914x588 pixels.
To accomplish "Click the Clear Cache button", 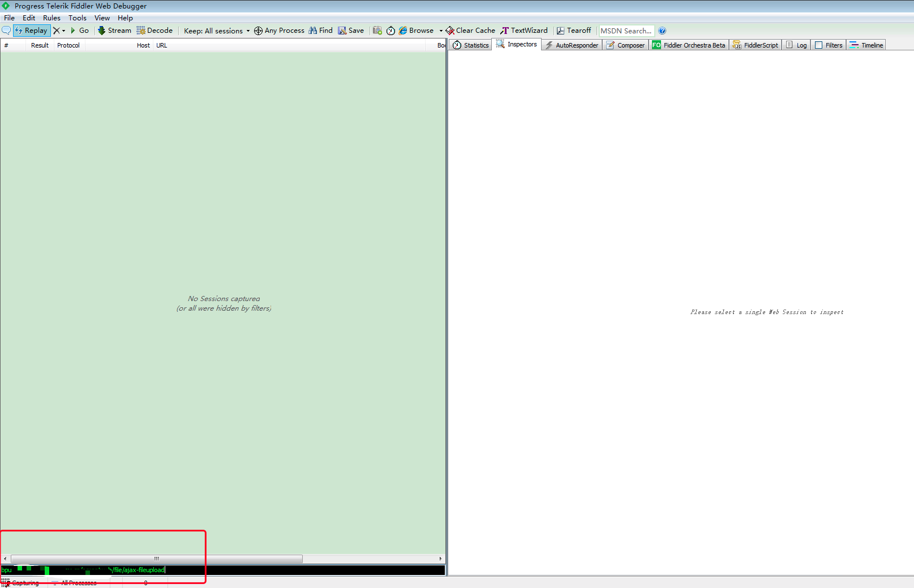I will click(470, 31).
